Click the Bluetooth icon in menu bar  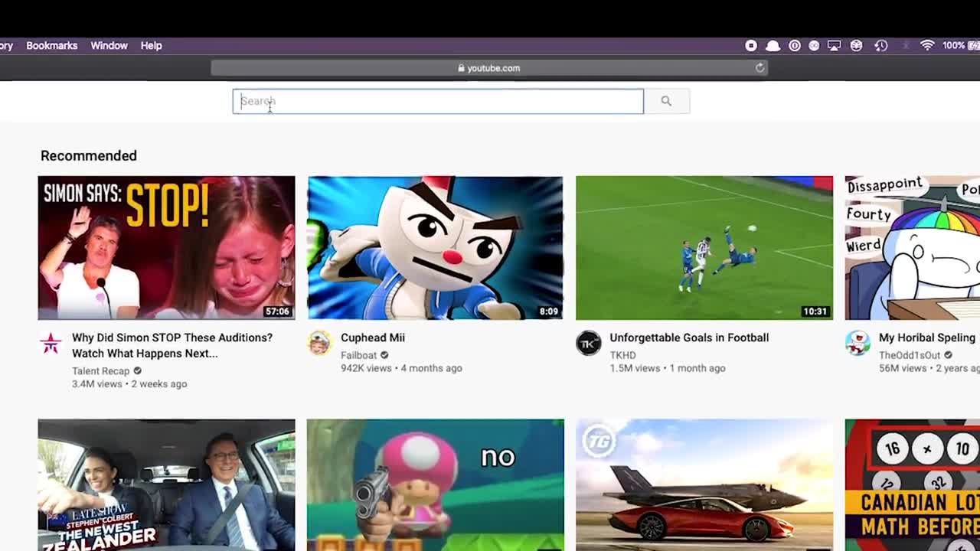coord(905,46)
